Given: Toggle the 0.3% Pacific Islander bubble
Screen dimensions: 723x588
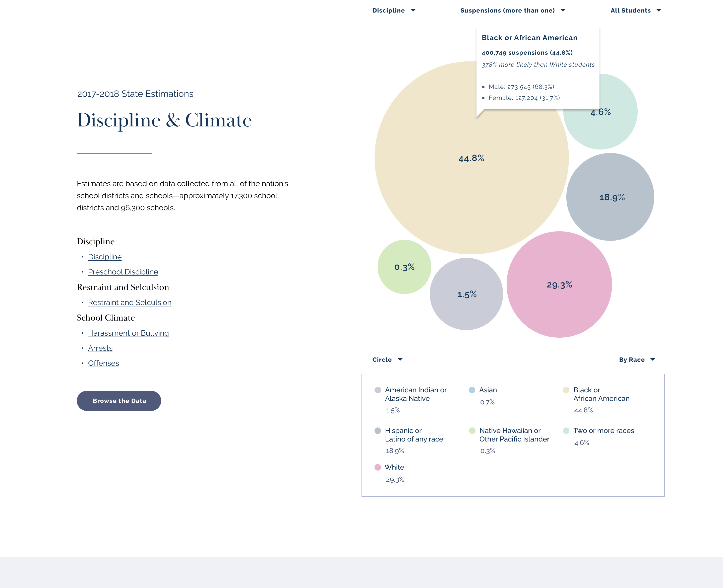Looking at the screenshot, I should [404, 267].
